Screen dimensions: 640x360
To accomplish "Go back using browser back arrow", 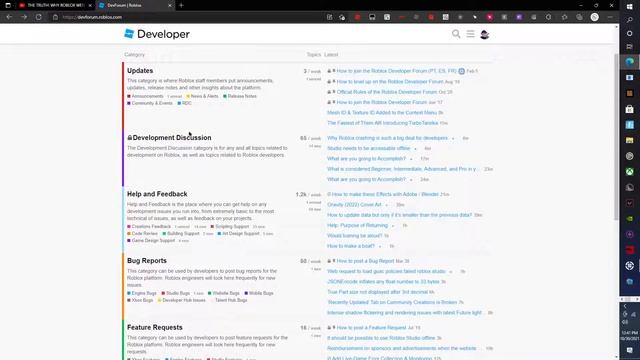I will point(9,17).
